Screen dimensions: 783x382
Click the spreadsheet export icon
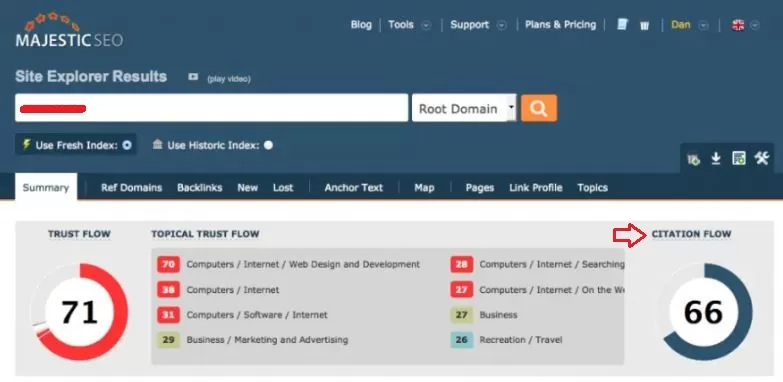pos(739,159)
